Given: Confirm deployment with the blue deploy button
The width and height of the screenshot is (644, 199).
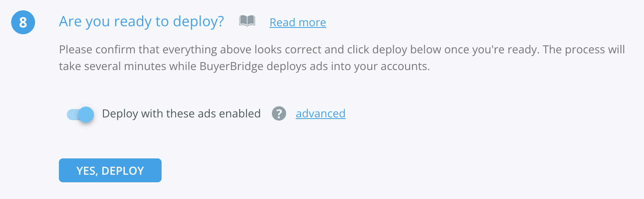Looking at the screenshot, I should coord(110,170).
